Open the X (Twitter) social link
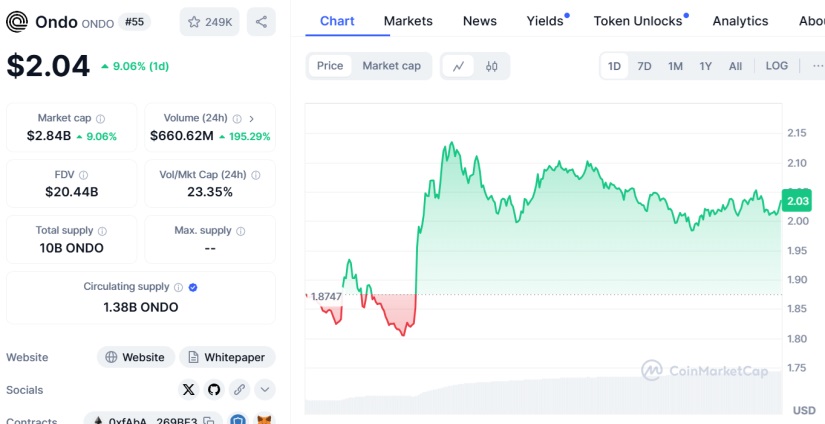Viewport: 825px width, 424px height. pos(188,390)
